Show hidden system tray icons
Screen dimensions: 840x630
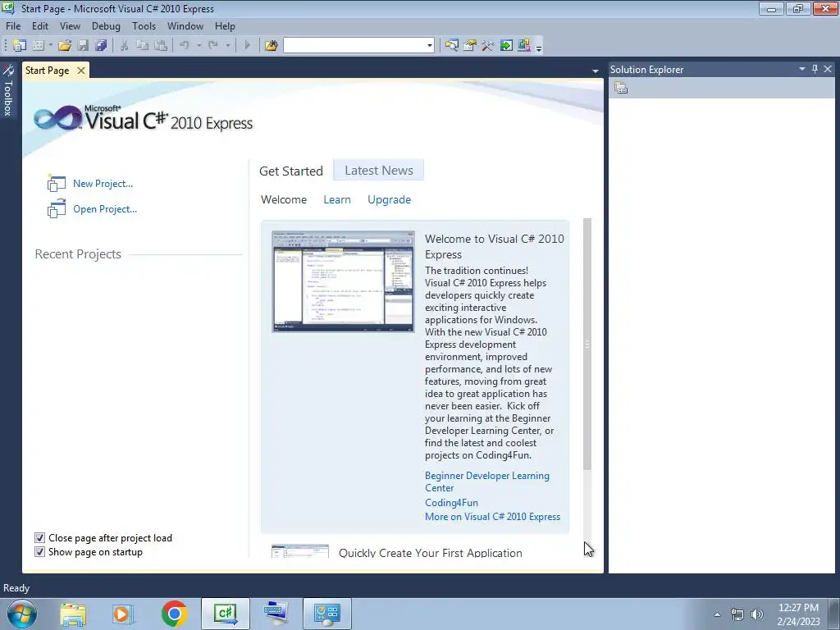(717, 614)
